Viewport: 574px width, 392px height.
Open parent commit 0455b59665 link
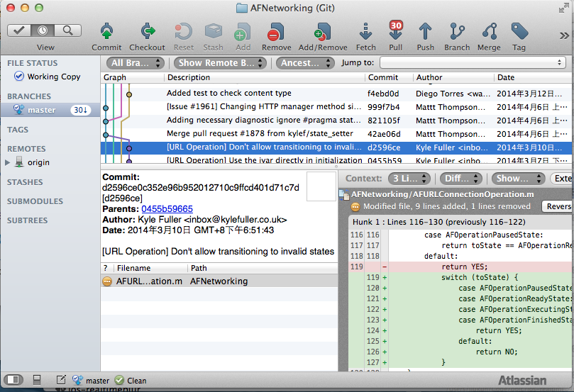click(x=167, y=209)
